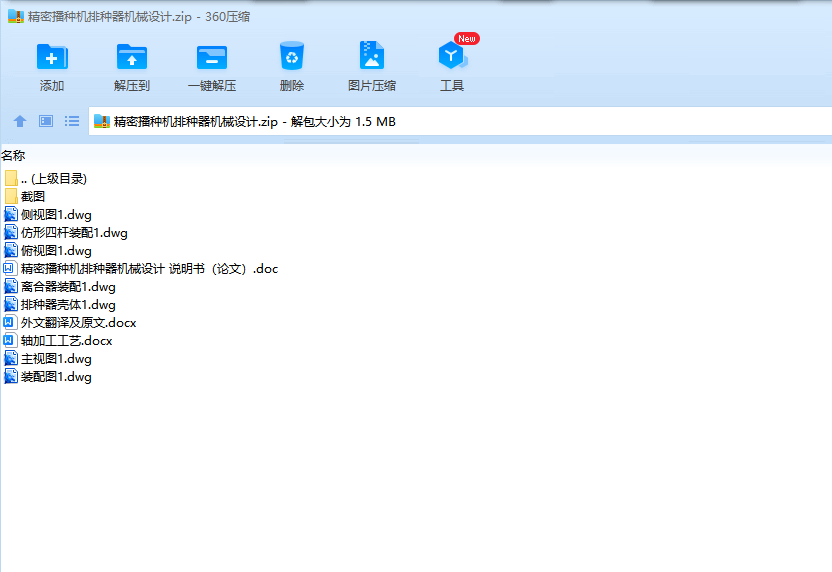Click the 删除 (Delete) trash icon
832x572 pixels.
tap(292, 56)
